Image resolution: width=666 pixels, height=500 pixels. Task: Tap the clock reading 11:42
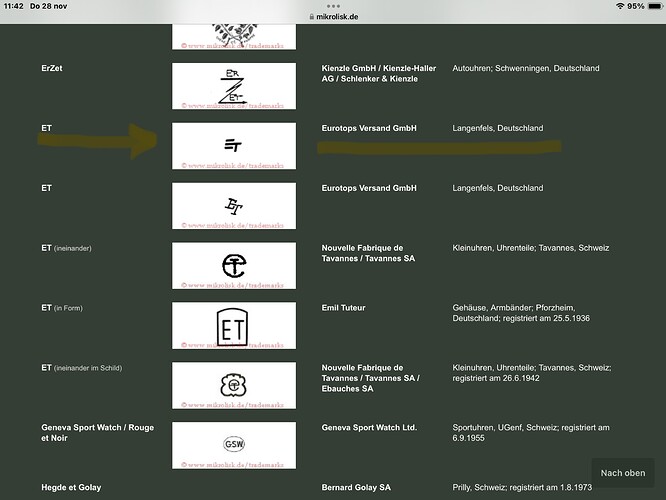tap(14, 6)
